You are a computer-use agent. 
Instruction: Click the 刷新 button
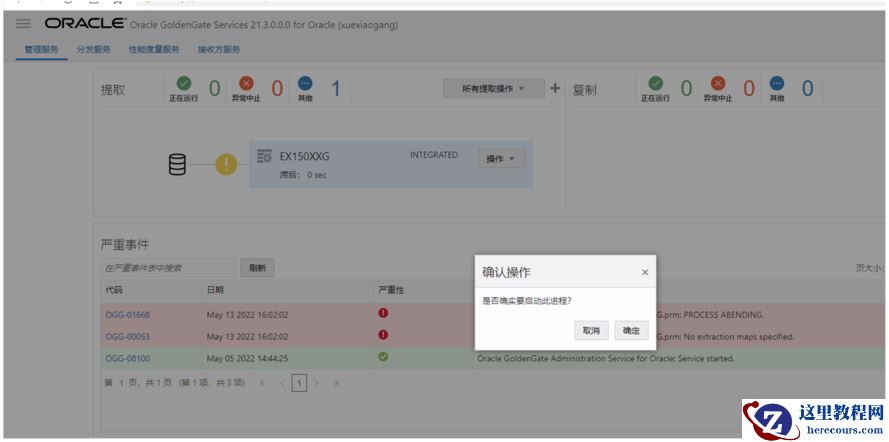click(x=257, y=268)
